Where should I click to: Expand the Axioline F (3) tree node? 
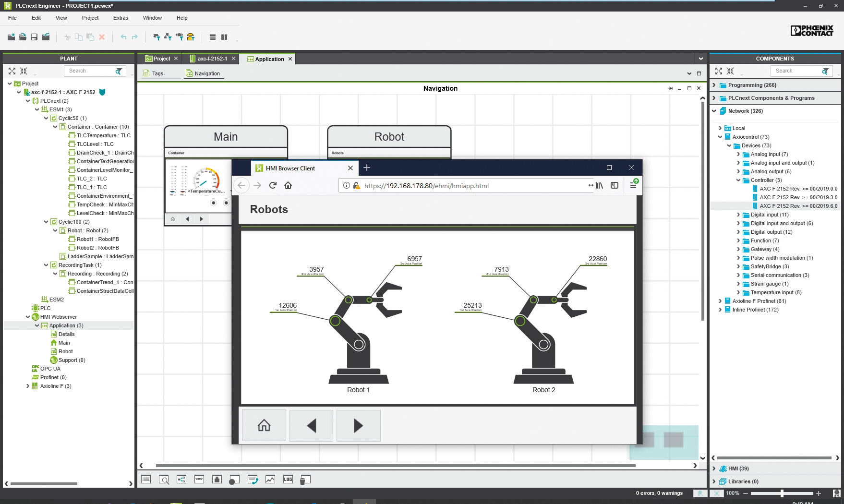tap(28, 386)
